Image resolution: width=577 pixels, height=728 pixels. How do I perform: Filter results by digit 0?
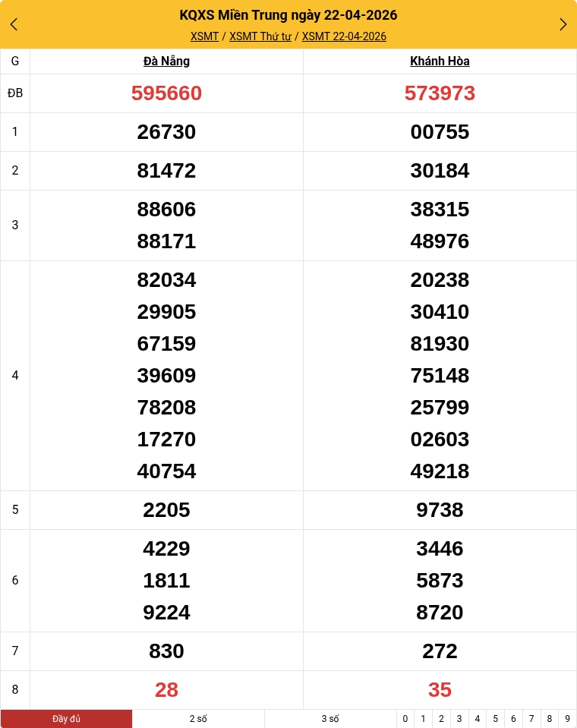click(x=405, y=719)
